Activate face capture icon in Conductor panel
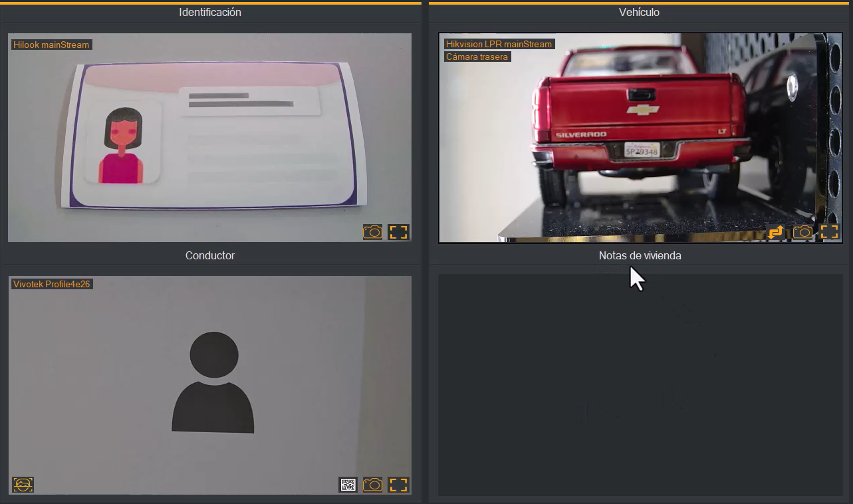Screen dimensions: 853x504 (x=23, y=485)
